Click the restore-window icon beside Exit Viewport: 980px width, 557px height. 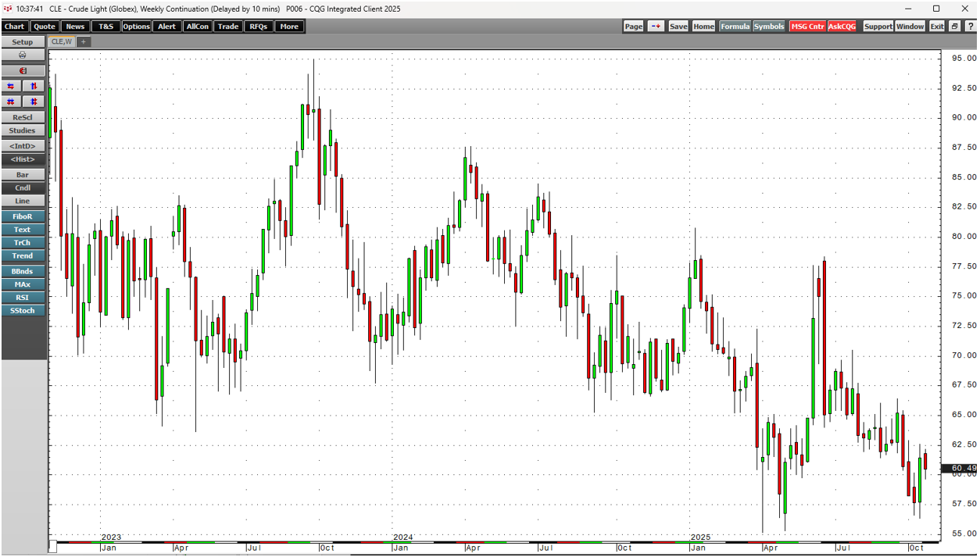[954, 27]
